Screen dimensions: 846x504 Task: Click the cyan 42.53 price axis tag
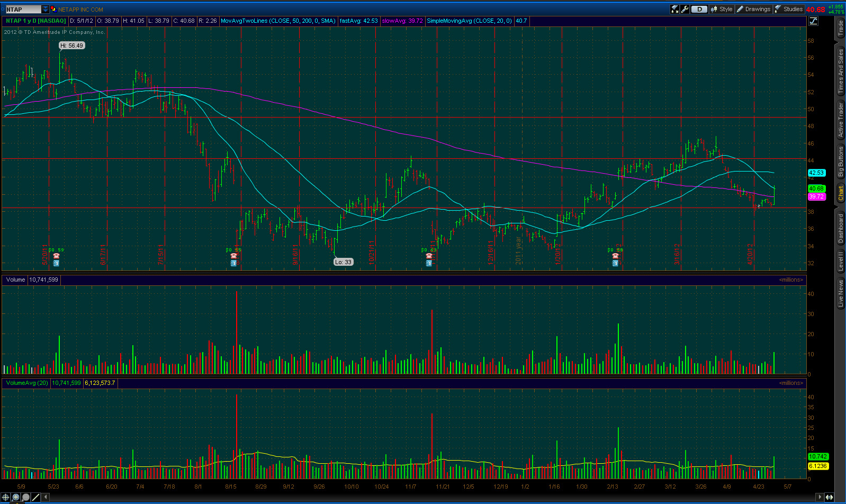tap(817, 173)
